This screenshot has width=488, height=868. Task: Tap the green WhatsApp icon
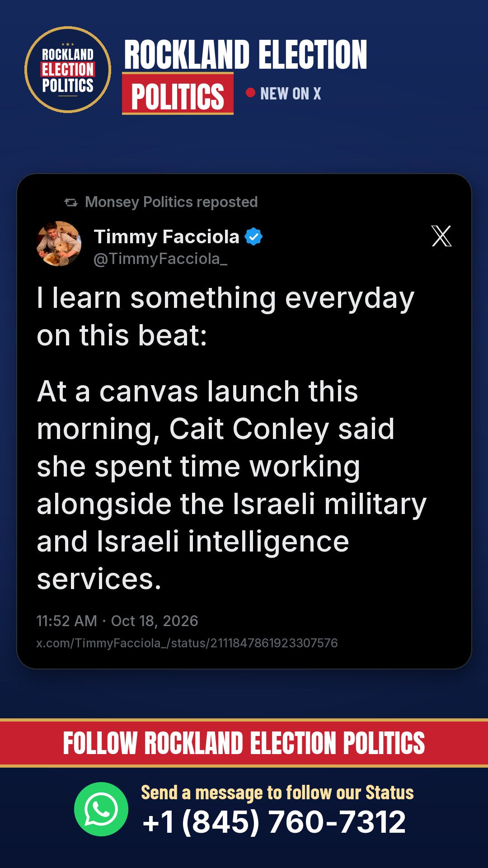click(x=101, y=809)
